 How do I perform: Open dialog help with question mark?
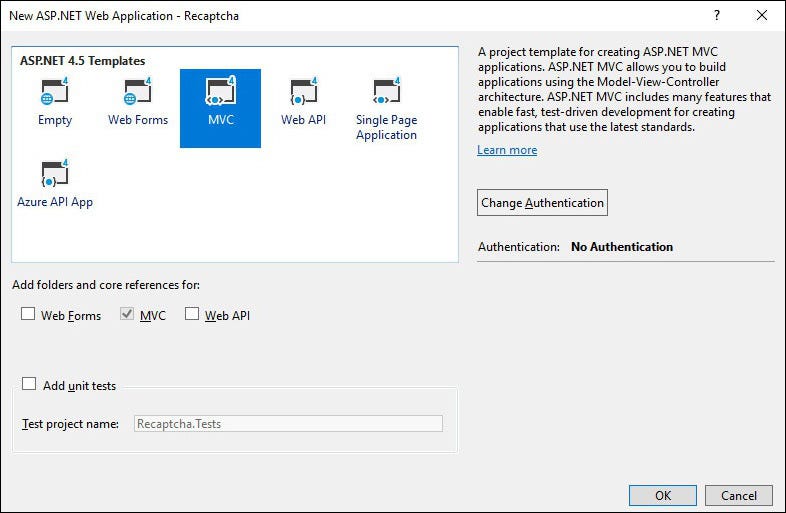(x=717, y=16)
